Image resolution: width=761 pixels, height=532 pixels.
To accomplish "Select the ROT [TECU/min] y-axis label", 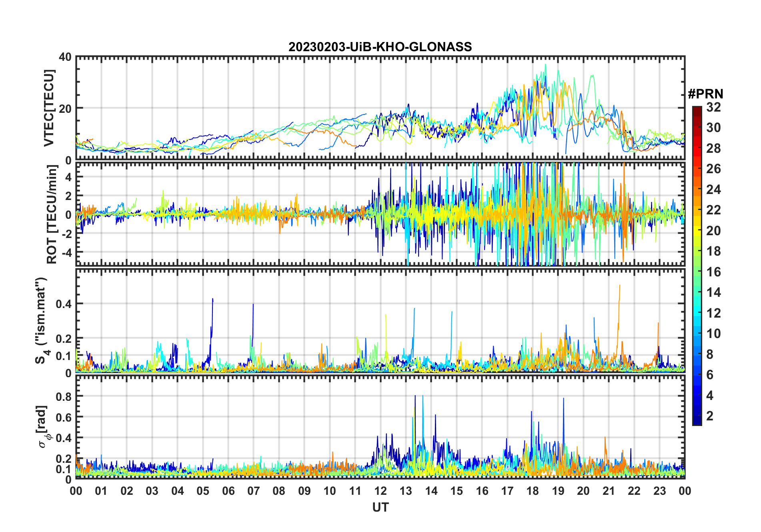I will [52, 214].
